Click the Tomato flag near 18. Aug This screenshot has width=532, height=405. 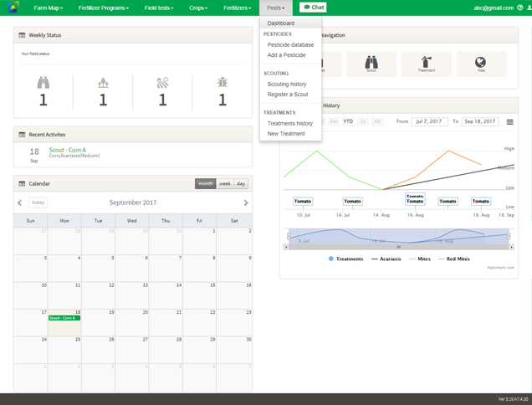481,202
